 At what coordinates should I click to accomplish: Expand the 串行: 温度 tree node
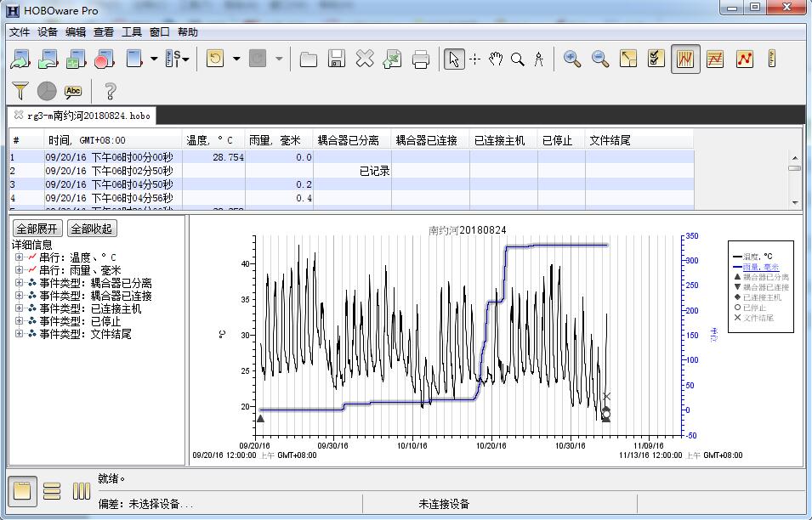pos(19,257)
